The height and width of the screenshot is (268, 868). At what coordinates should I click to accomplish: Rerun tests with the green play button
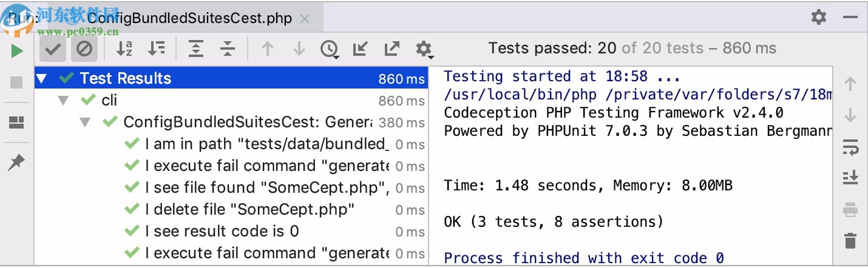(x=17, y=50)
